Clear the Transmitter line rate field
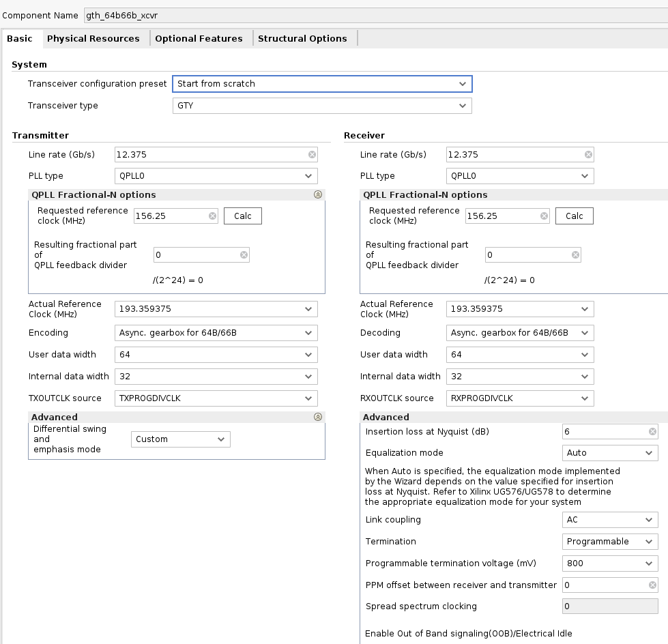Viewport: 668px width, 644px height. (x=313, y=155)
